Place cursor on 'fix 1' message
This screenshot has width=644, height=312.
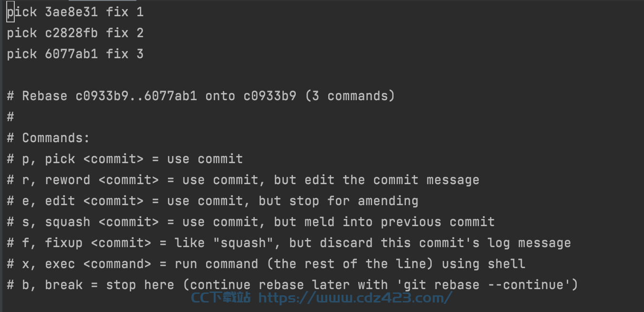[x=125, y=12]
